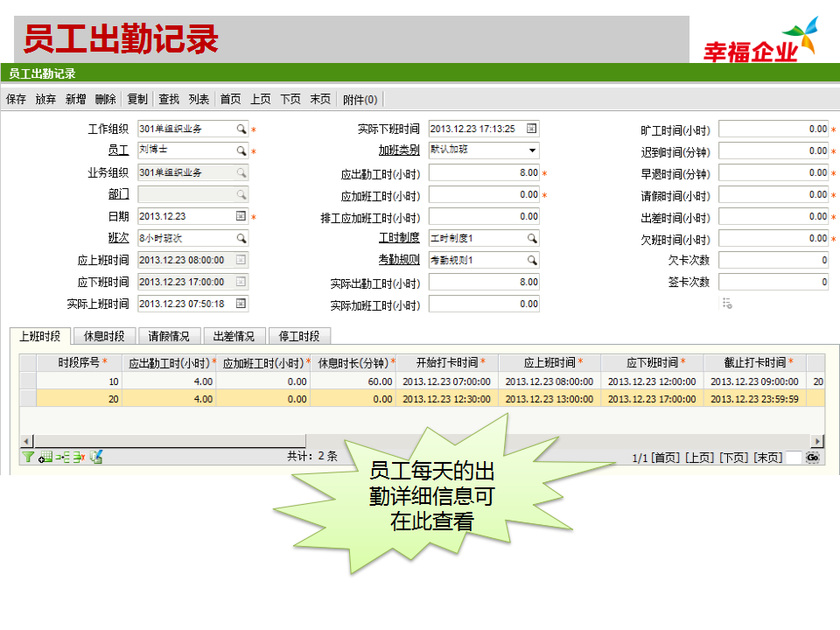840x630 pixels.
Task: Click the add-row grid icon in the bottom toolbar
Action: pos(45,457)
